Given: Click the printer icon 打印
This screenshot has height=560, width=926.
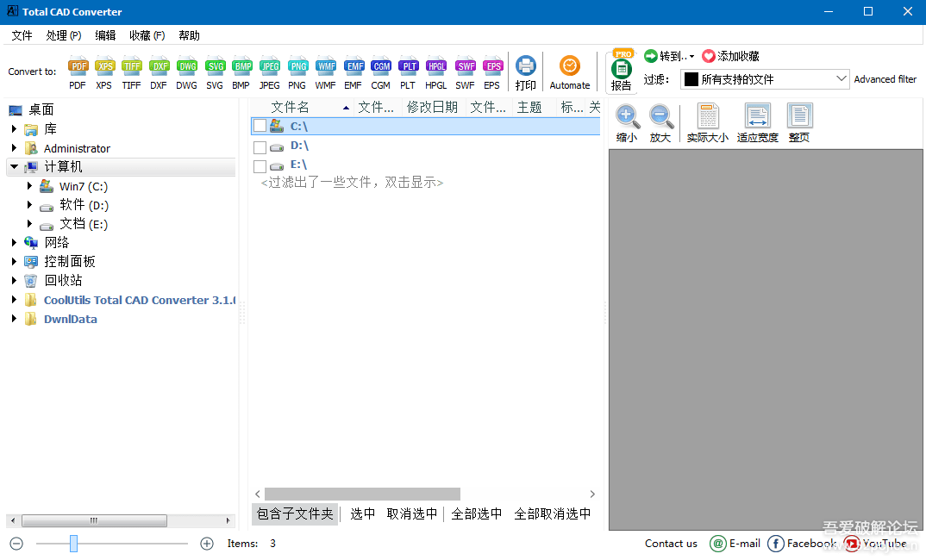Looking at the screenshot, I should (x=525, y=67).
